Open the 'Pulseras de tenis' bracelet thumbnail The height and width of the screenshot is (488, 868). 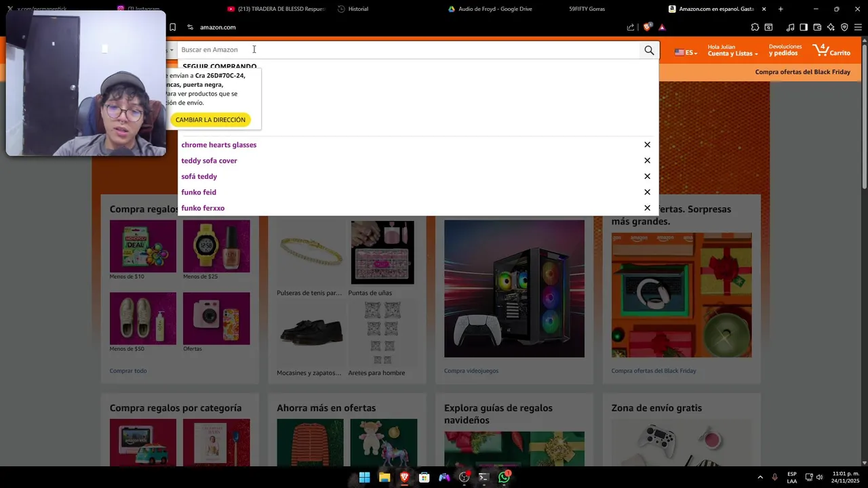pos(311,252)
